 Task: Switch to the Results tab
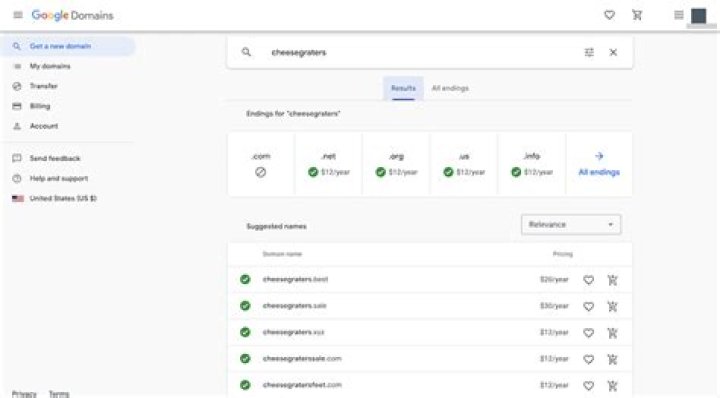point(403,88)
